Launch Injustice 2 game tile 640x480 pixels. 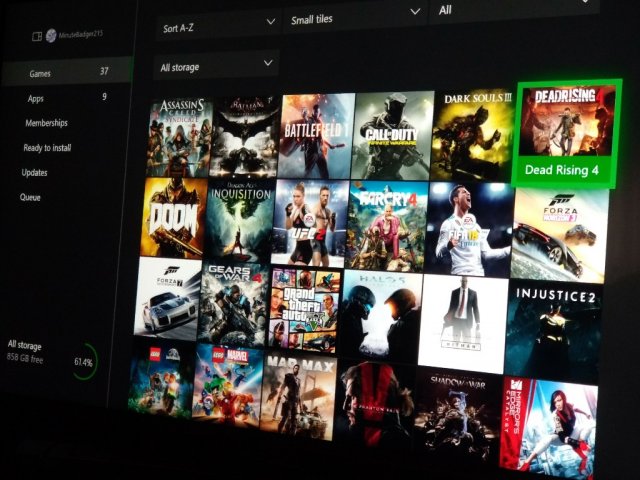point(553,331)
